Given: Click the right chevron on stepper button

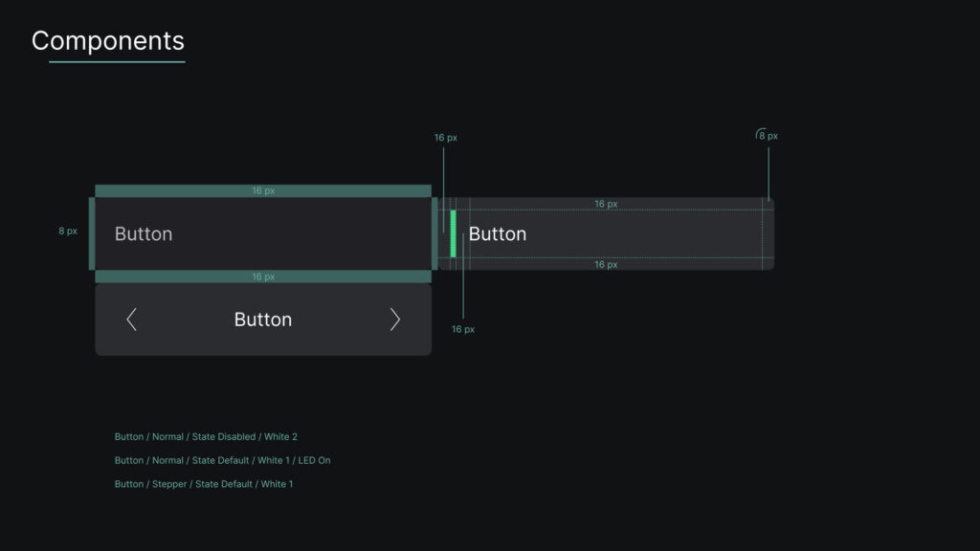Looking at the screenshot, I should point(395,320).
